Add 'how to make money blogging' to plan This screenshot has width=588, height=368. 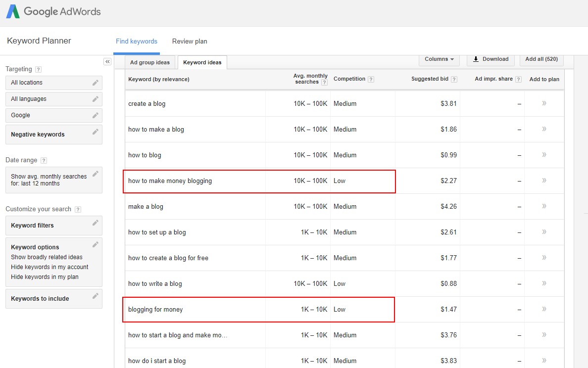point(544,180)
